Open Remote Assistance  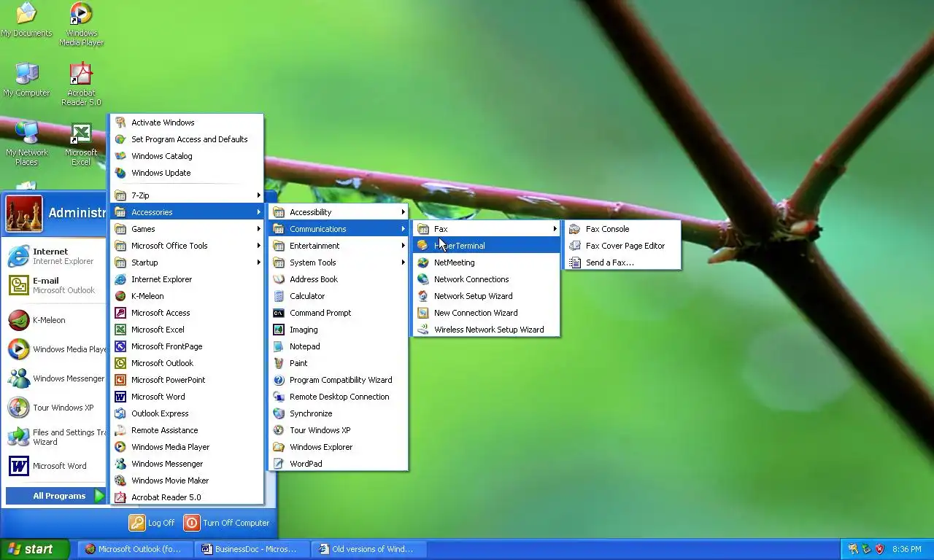point(187,430)
